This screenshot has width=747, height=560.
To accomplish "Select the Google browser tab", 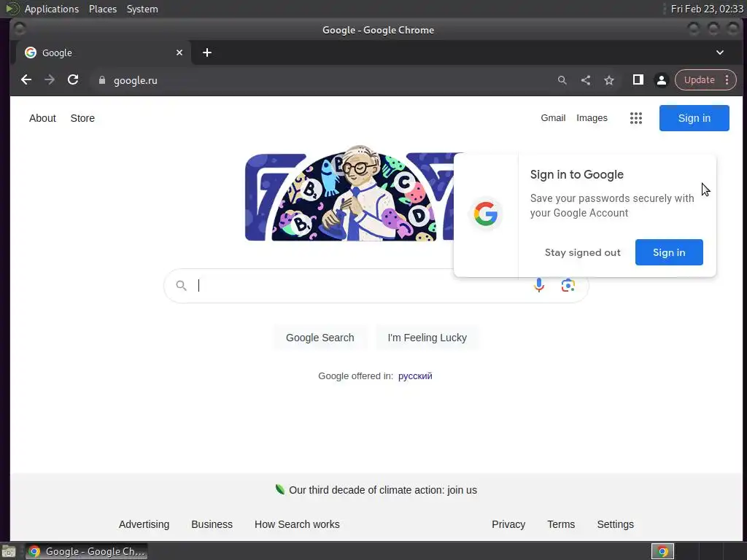I will coord(103,52).
